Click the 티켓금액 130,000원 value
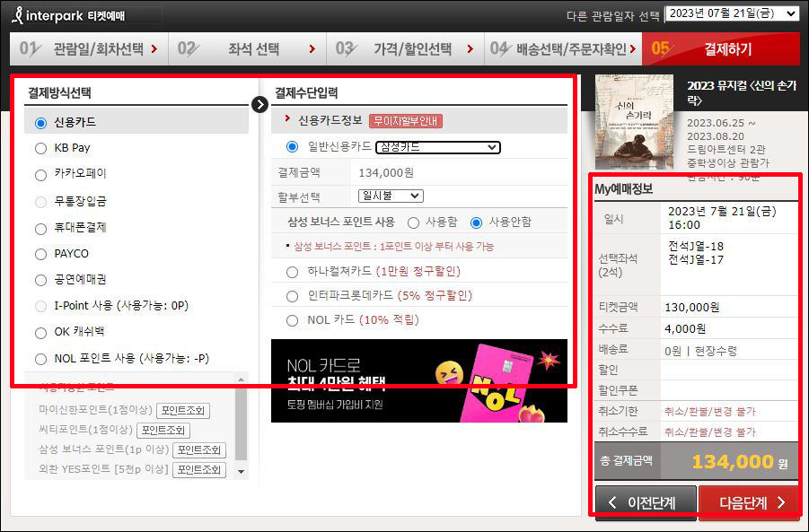This screenshot has height=532, width=809. tap(692, 308)
